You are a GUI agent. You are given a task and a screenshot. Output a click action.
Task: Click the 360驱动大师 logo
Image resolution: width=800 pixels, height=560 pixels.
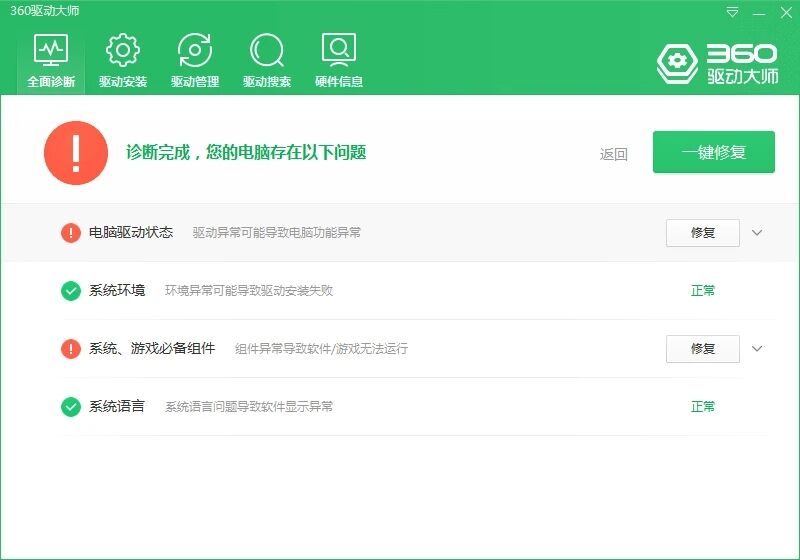point(716,63)
